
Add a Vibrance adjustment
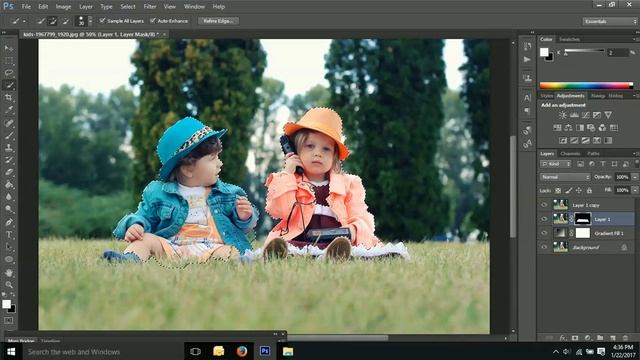(x=608, y=115)
